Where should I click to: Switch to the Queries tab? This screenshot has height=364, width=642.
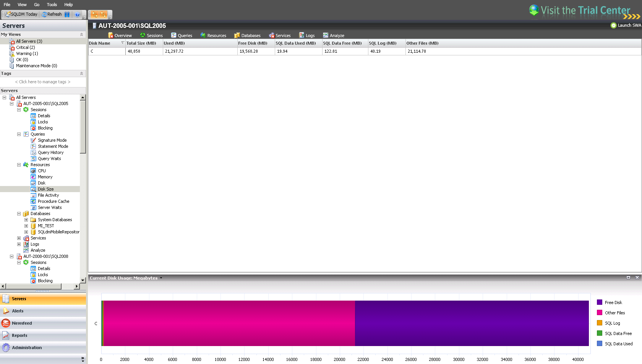coord(182,36)
